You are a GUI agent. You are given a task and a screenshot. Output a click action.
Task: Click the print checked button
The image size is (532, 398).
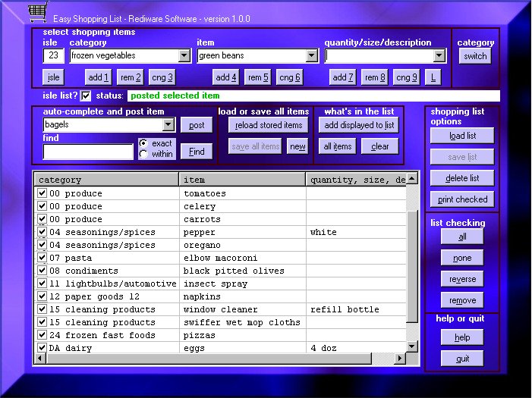[462, 199]
